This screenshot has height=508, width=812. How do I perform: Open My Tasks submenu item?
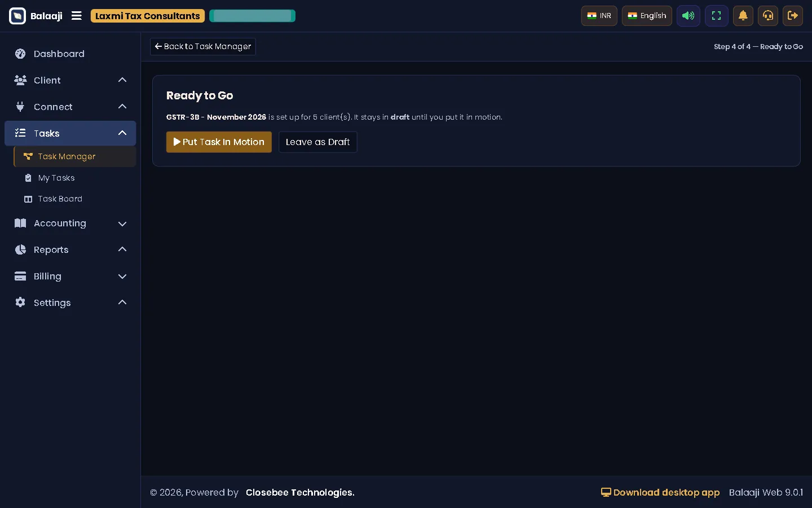75,178
